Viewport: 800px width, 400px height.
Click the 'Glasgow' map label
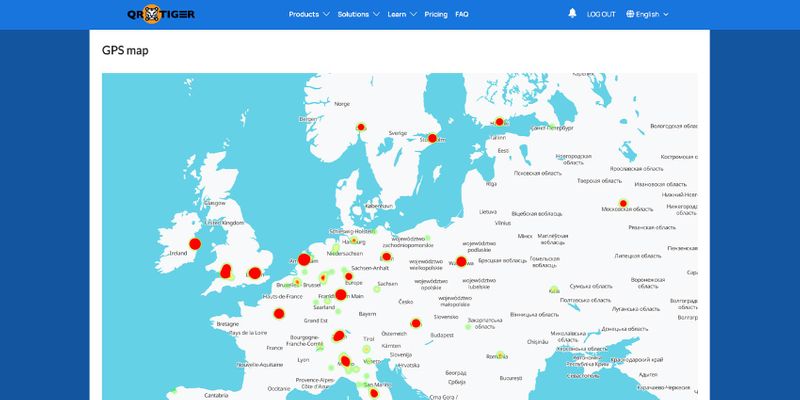click(x=215, y=203)
